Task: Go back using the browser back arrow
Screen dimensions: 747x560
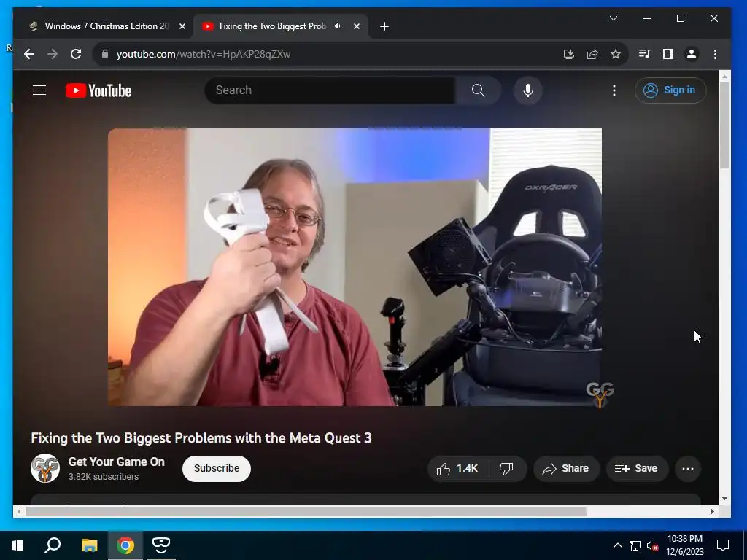Action: tap(29, 54)
